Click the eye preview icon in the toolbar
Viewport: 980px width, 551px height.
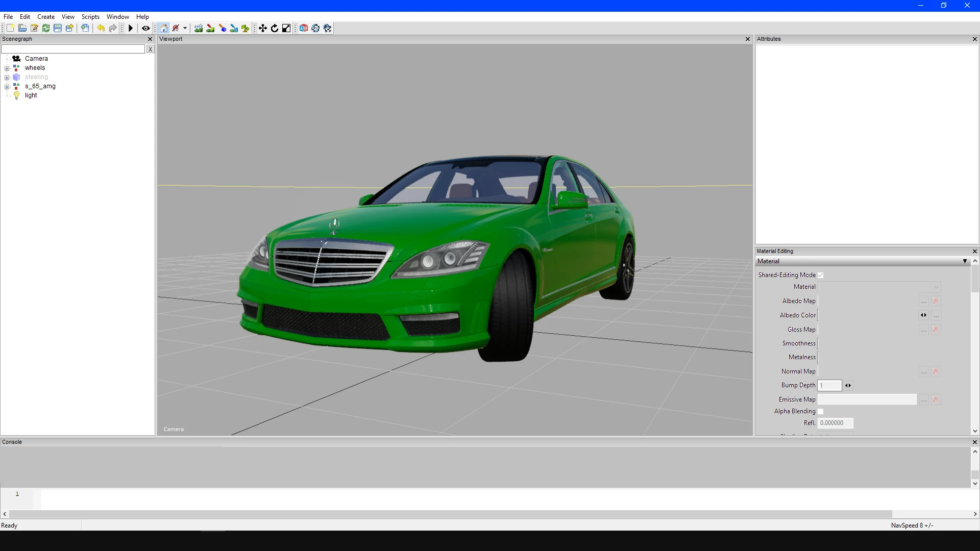point(145,29)
